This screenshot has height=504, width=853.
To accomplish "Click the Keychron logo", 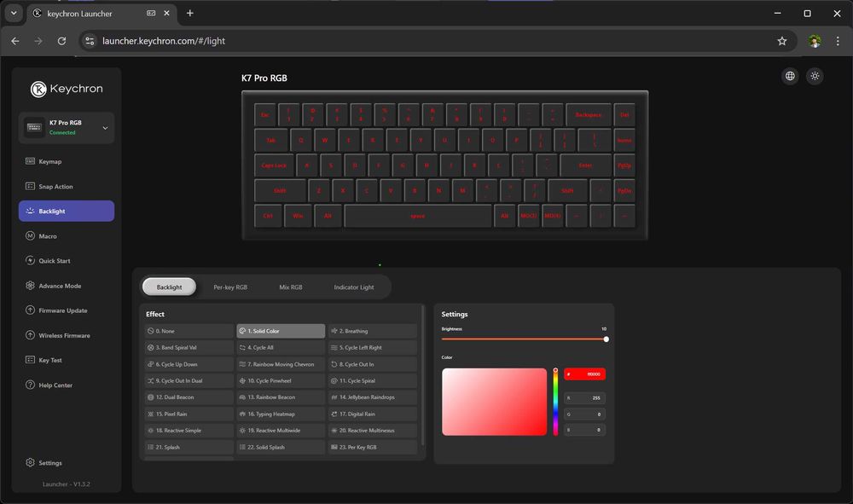I will (x=67, y=89).
